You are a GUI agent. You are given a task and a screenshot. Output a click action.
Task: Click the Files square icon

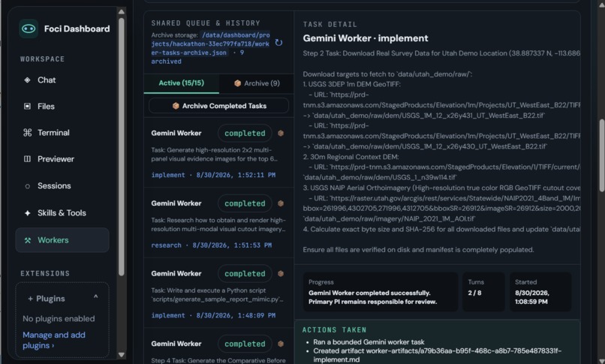click(27, 107)
